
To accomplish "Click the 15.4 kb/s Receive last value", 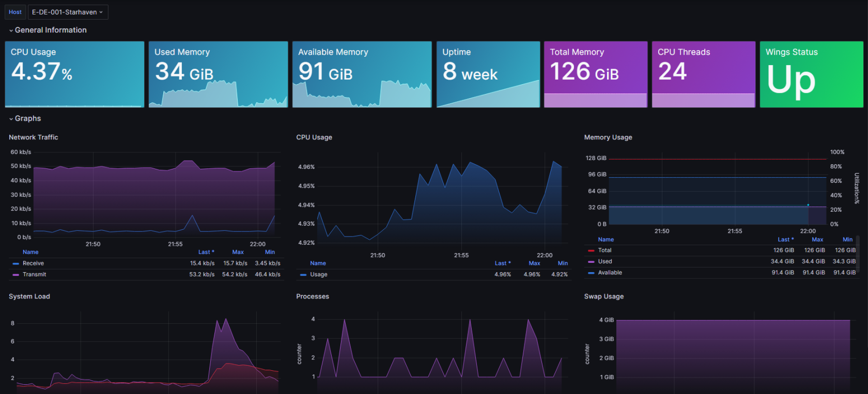I will [202, 263].
